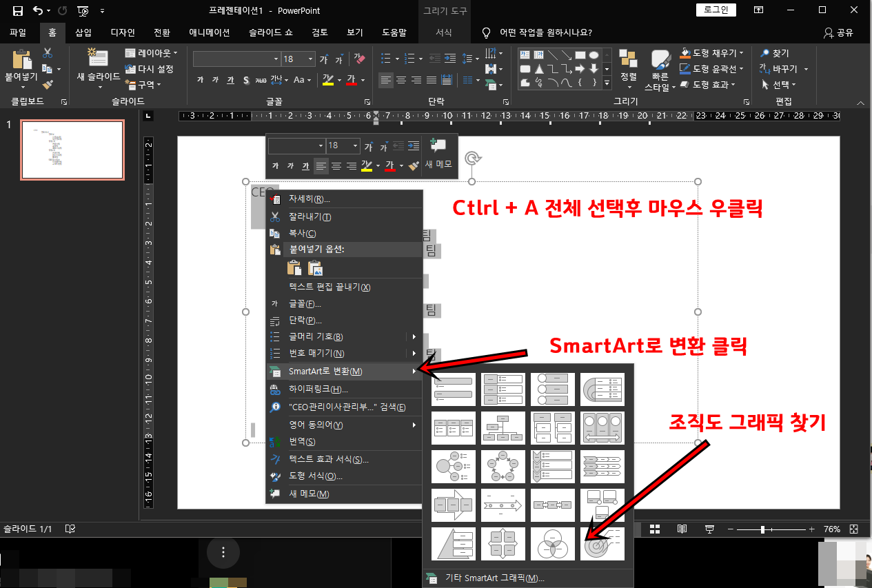Screen dimensions: 872x588
Task: Open the Design (디자인) ribbon tab
Action: click(123, 32)
